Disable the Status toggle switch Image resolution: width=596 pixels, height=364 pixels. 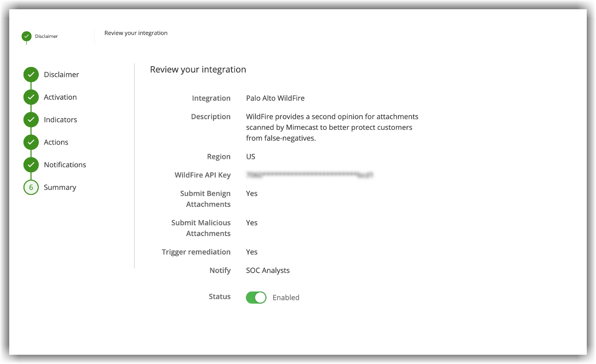[x=256, y=297]
